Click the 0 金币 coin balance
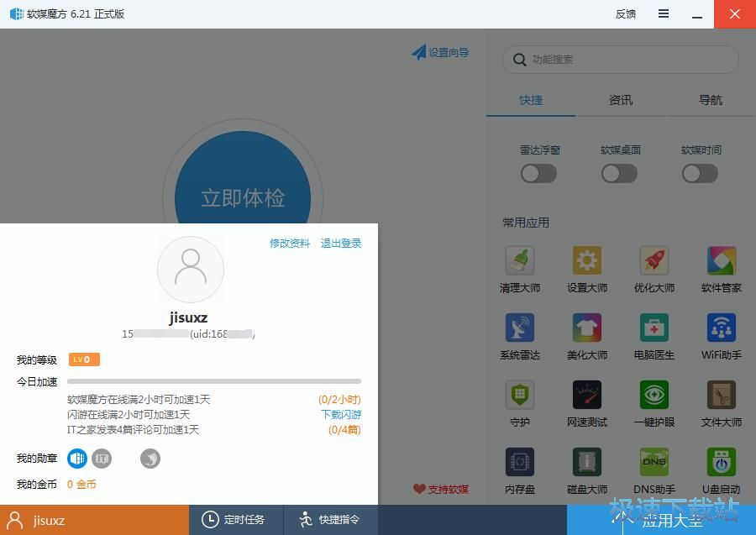Viewport: 756px width, 535px height. tap(81, 485)
